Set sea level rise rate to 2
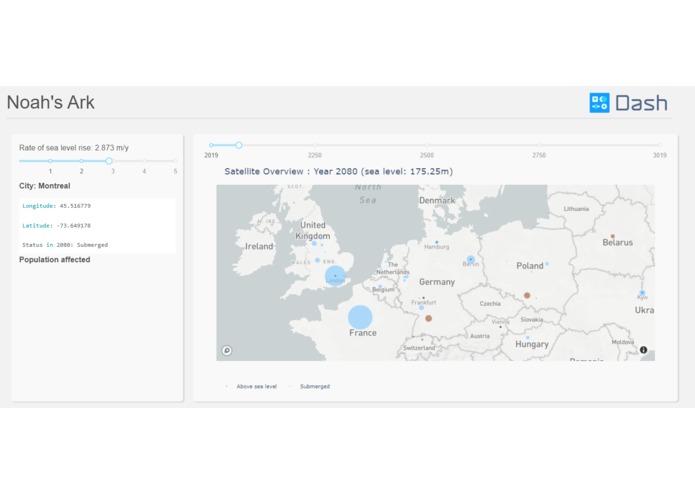This screenshot has width=695, height=494. (x=82, y=161)
